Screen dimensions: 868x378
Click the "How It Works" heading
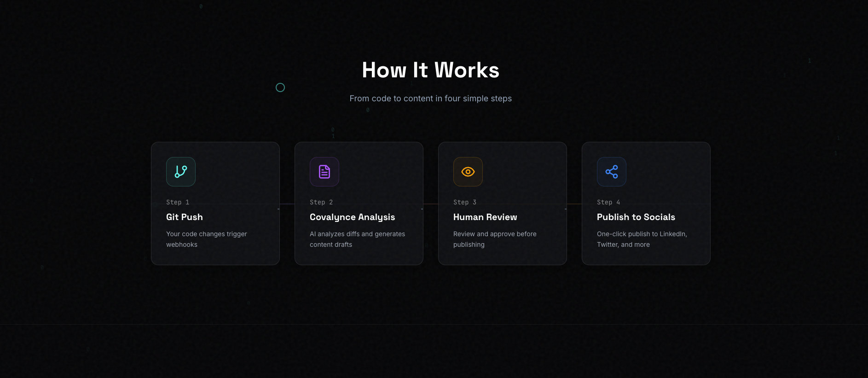pos(431,70)
